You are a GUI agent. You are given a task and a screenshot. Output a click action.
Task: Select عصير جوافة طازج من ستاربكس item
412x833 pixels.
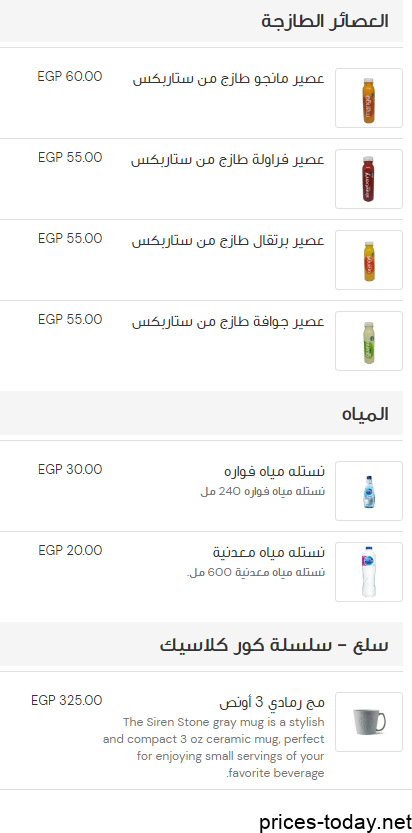(228, 321)
